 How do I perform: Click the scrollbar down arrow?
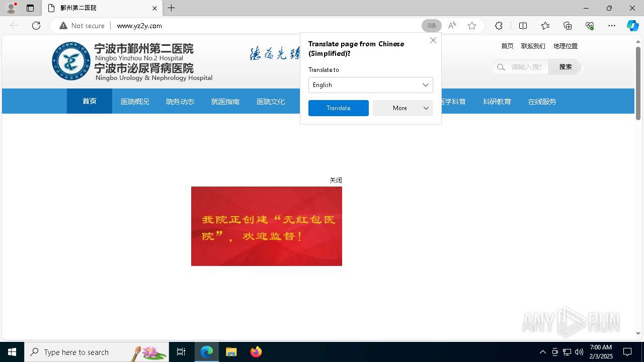pos(638,333)
